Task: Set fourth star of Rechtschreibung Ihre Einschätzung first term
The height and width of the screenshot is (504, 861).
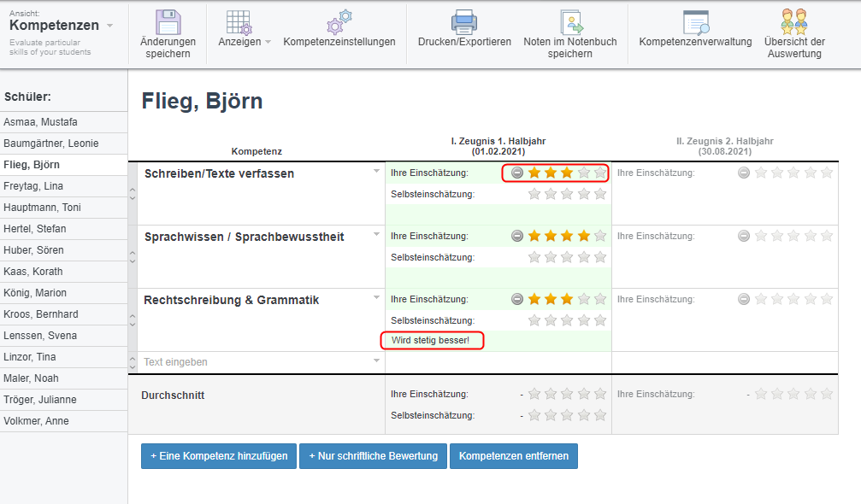Action: [584, 299]
